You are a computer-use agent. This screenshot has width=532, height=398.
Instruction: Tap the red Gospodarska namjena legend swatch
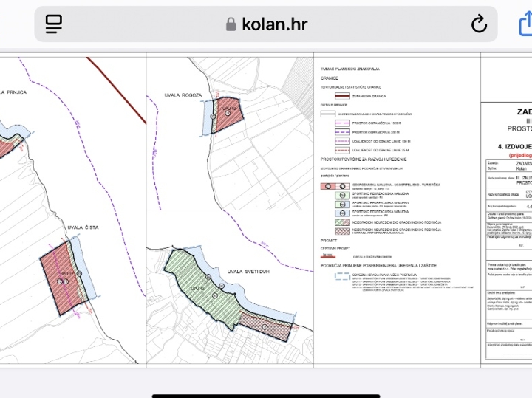click(335, 186)
